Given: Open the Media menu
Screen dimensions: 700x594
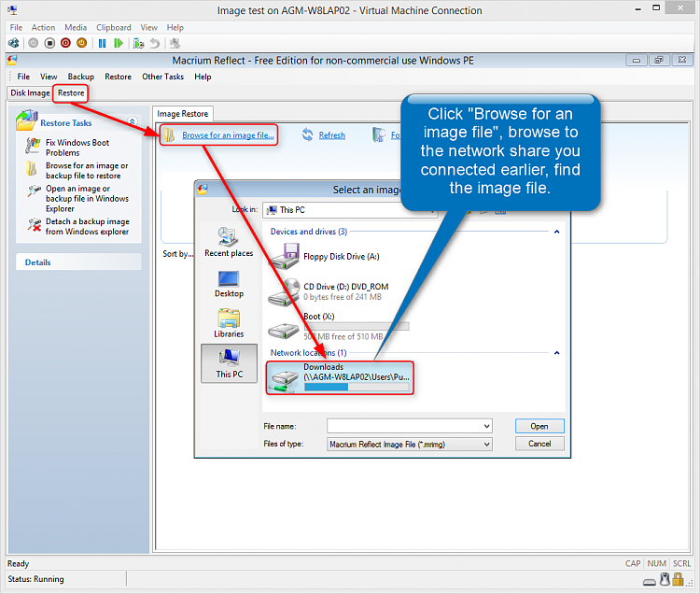Looking at the screenshot, I should tap(76, 27).
